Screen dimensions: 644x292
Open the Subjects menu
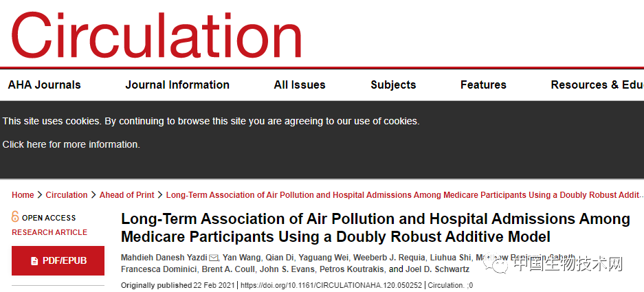click(x=393, y=85)
